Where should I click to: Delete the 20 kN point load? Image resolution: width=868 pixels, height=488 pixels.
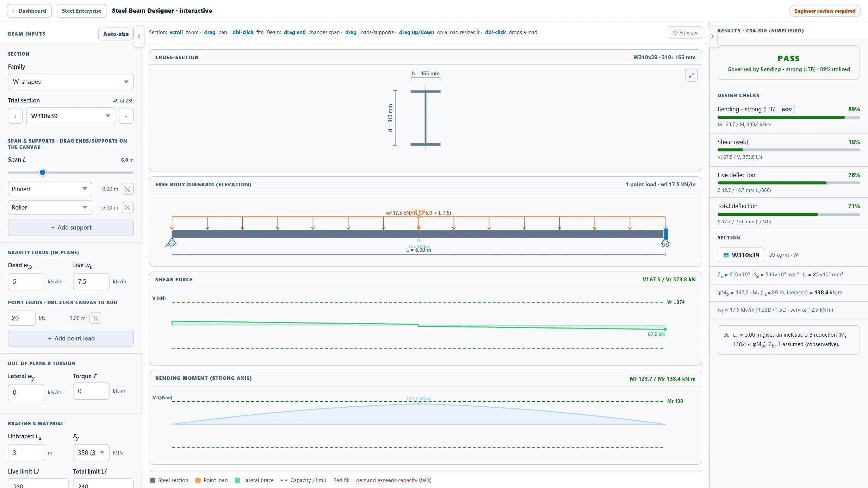[95, 318]
